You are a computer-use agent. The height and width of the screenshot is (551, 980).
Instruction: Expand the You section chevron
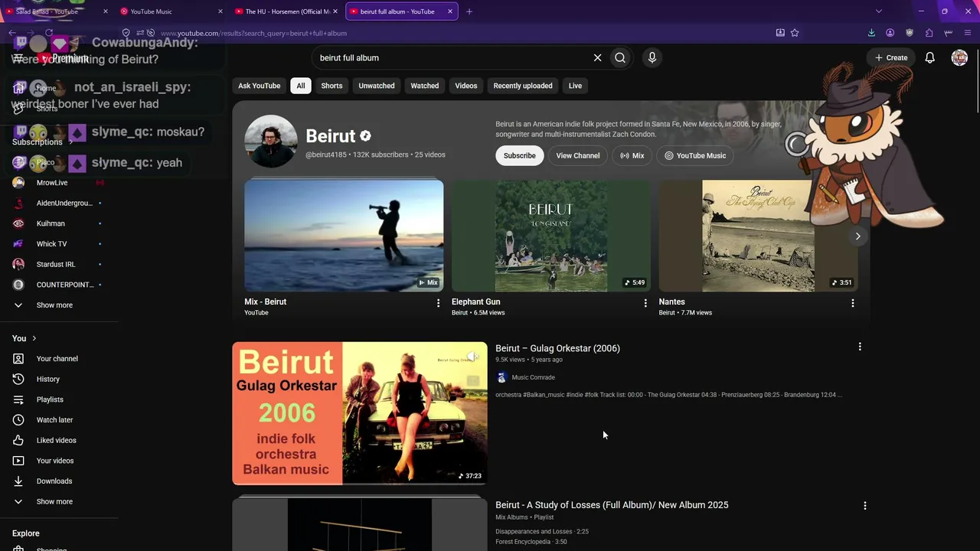click(34, 338)
